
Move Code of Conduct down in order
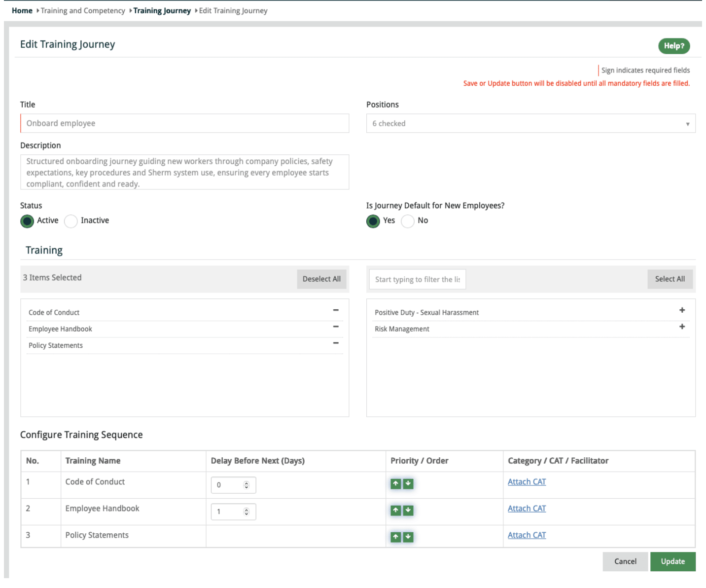(408, 484)
